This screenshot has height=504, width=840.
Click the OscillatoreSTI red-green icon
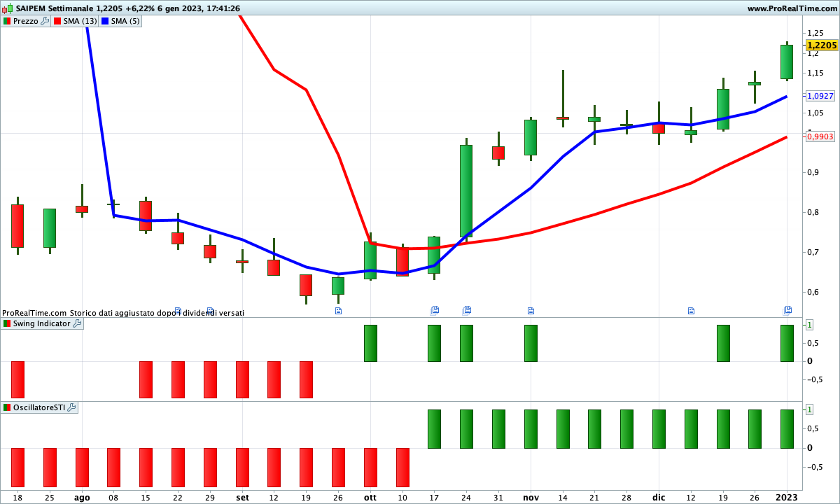[7, 407]
